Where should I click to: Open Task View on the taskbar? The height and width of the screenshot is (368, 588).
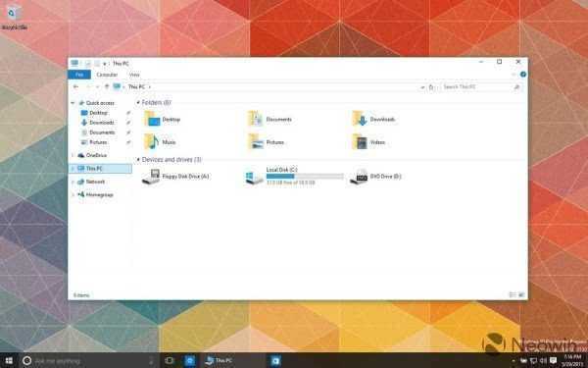170,361
